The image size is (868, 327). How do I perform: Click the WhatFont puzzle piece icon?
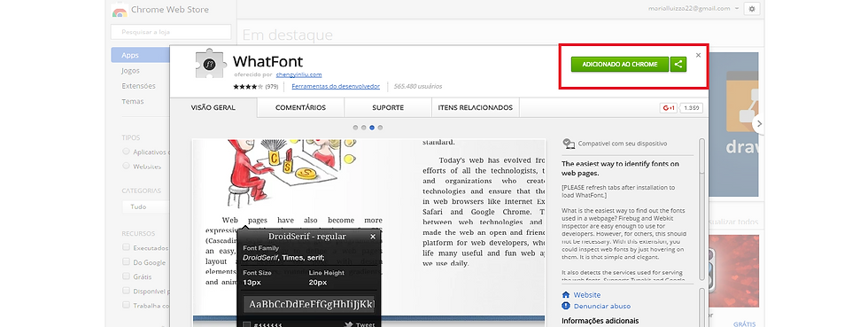tap(212, 65)
